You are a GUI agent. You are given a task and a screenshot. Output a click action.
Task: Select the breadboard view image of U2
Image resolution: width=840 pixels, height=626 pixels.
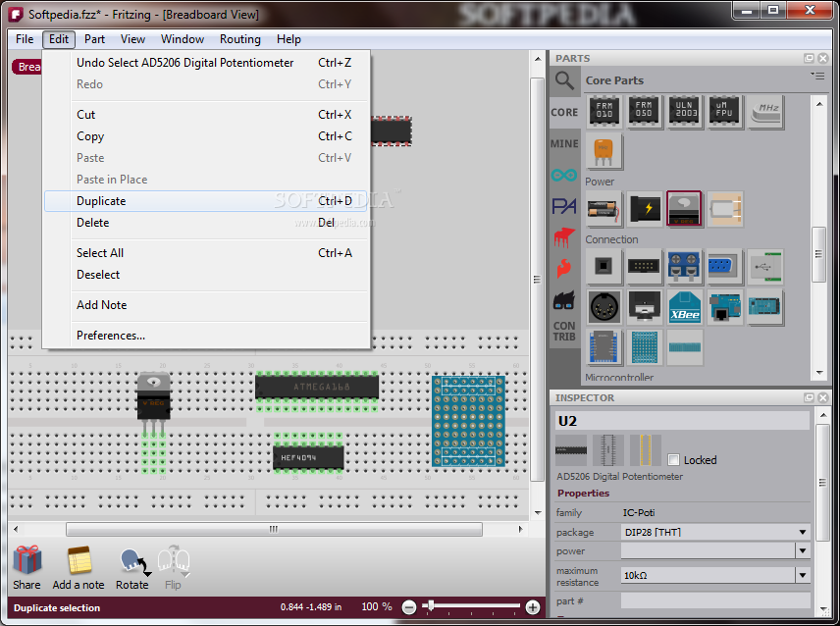(571, 449)
